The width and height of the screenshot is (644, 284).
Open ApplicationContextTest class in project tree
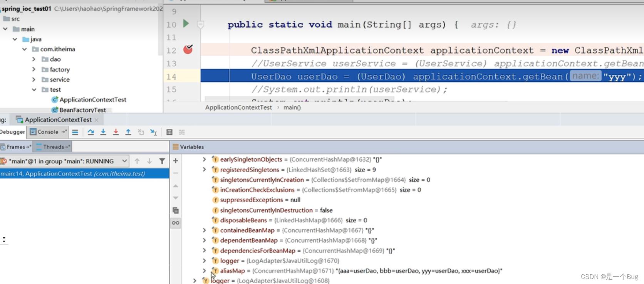93,99
